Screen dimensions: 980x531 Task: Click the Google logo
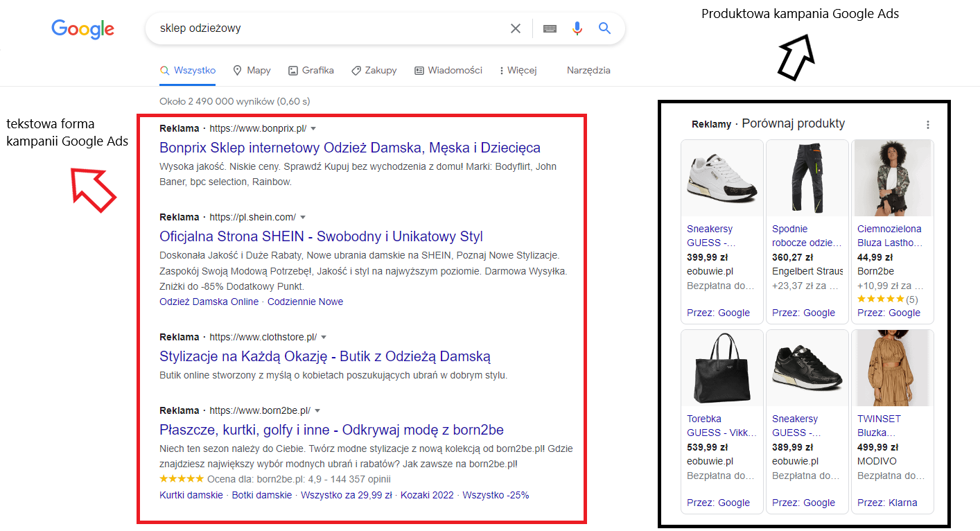82,28
